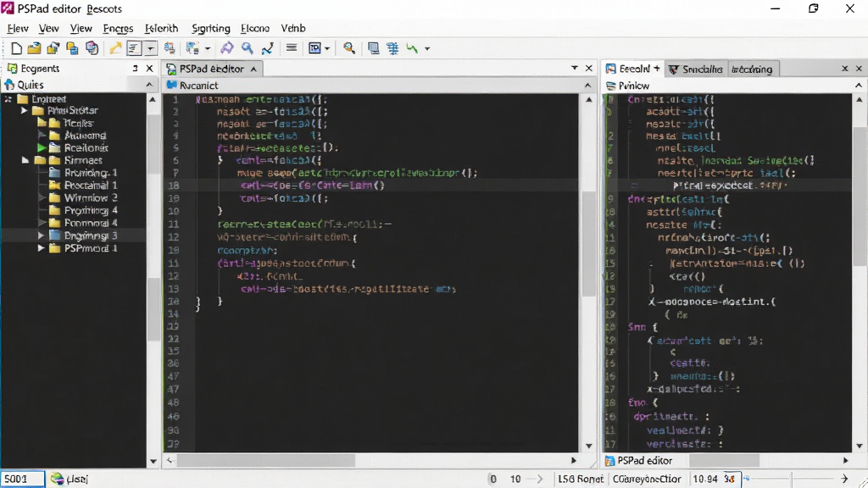Expand the PSPmcal 1 tree folder
Screen dimensions: 868x488
pyautogui.click(x=41, y=248)
